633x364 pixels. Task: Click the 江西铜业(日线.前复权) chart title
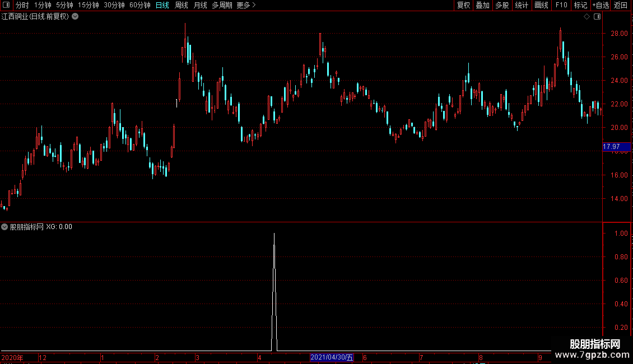35,17
